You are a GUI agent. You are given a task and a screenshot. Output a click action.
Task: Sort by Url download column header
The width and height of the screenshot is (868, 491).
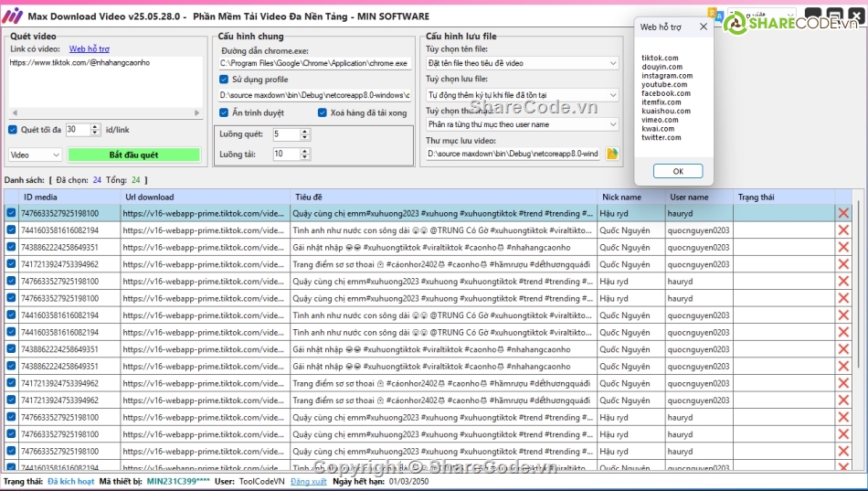click(x=205, y=197)
